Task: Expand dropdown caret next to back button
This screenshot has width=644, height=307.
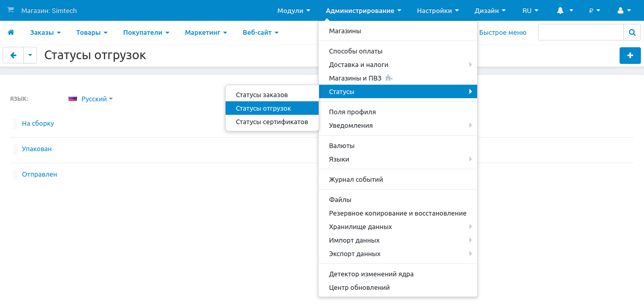Action: click(x=30, y=55)
